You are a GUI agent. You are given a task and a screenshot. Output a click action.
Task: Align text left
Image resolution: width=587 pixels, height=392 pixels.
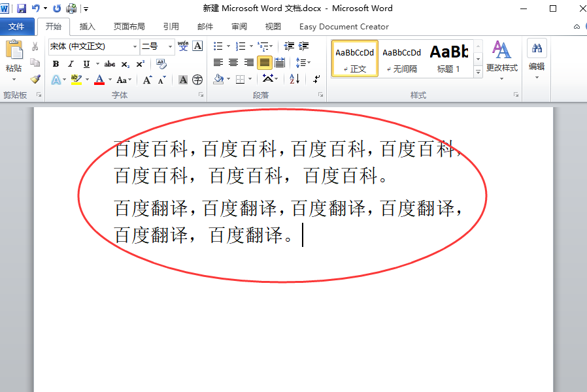point(218,63)
